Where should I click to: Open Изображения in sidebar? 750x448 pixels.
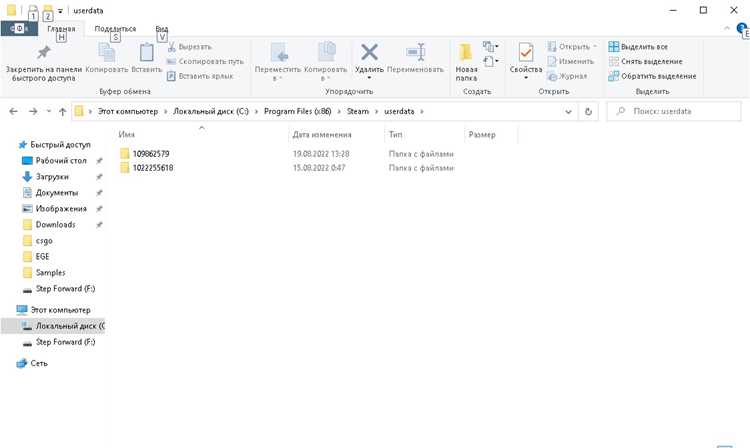click(x=61, y=209)
